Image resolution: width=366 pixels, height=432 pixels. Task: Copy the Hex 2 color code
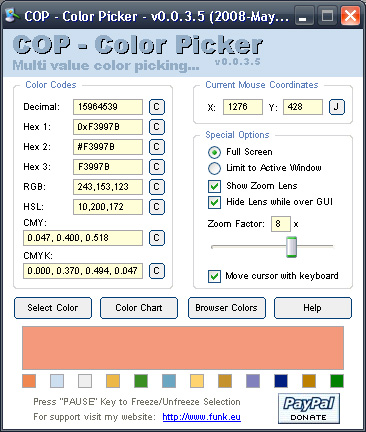[157, 147]
